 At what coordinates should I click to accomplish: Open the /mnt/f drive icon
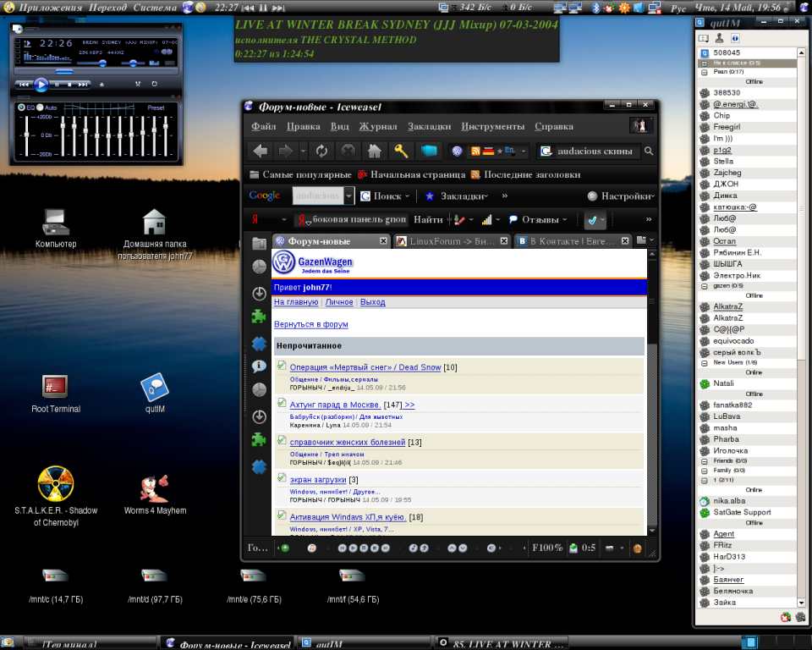coord(352,576)
